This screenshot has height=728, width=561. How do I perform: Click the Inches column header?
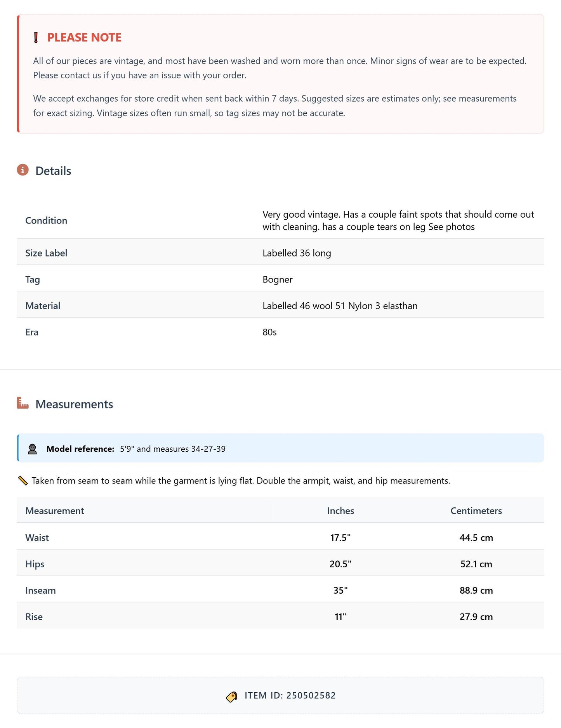[x=340, y=511]
